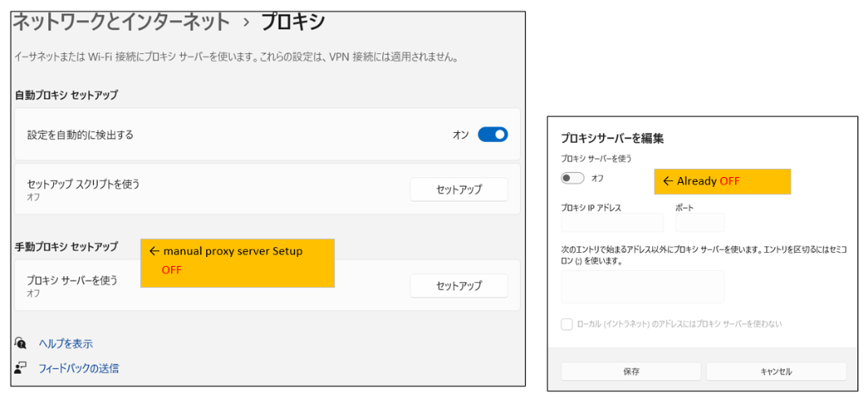Click the プロキシ breadcrumb heading
The width and height of the screenshot is (868, 399).
pos(293,23)
